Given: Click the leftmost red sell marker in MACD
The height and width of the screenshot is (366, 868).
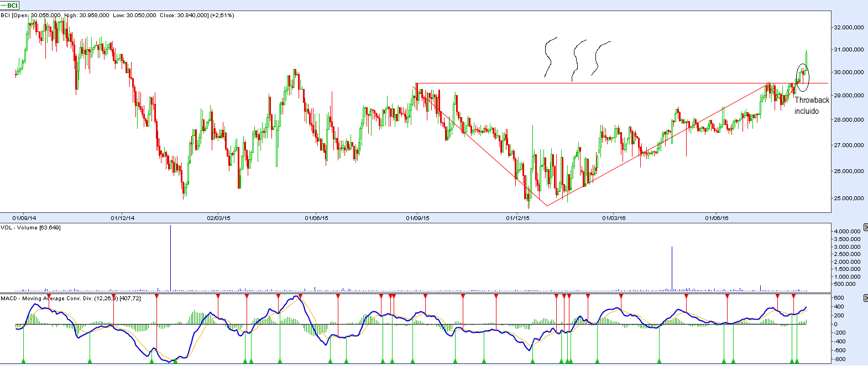Looking at the screenshot, I should (49, 297).
